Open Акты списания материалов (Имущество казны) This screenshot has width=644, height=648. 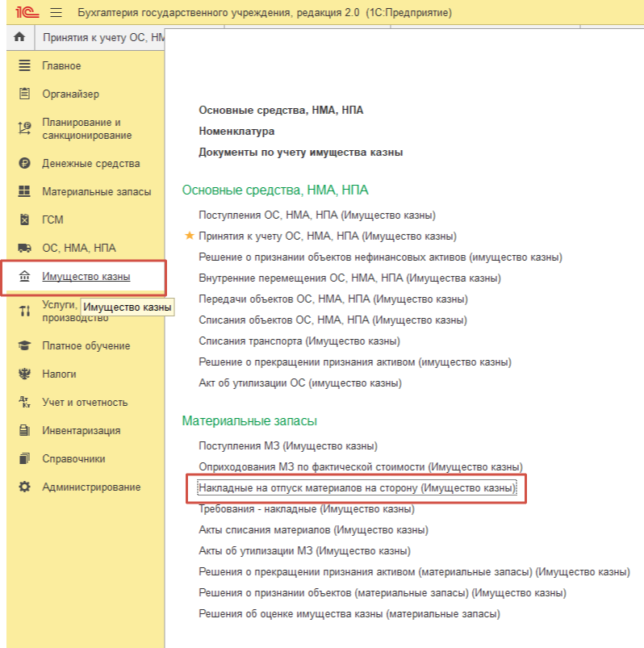click(313, 530)
